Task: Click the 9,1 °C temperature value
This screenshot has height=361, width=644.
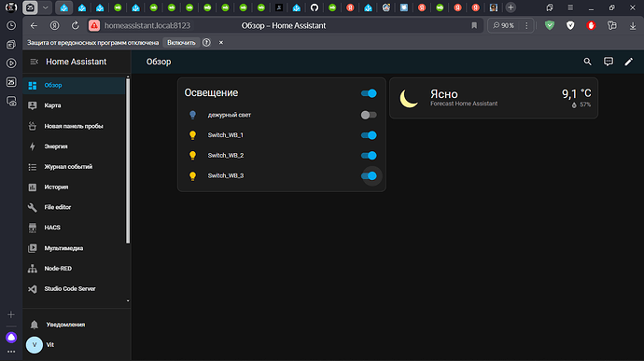Action: (577, 94)
